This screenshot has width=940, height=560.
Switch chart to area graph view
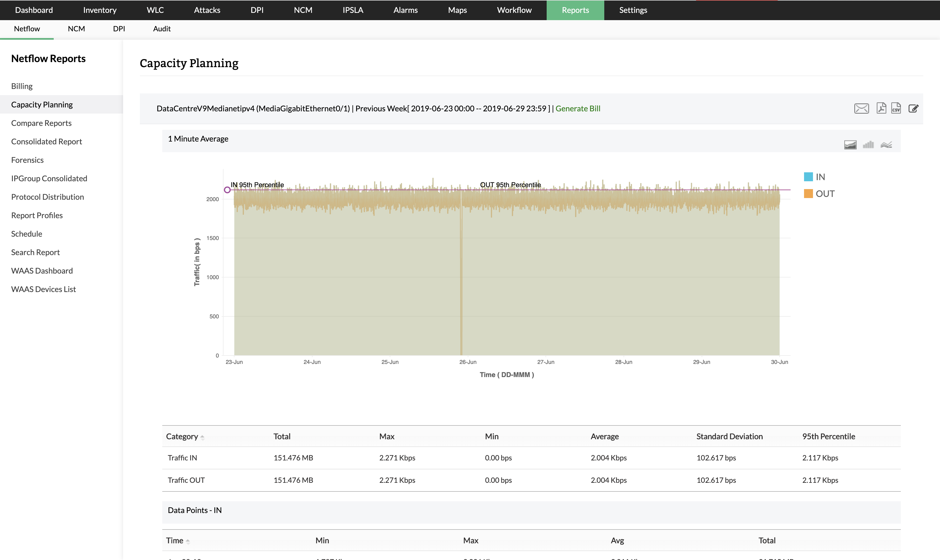coord(850,145)
